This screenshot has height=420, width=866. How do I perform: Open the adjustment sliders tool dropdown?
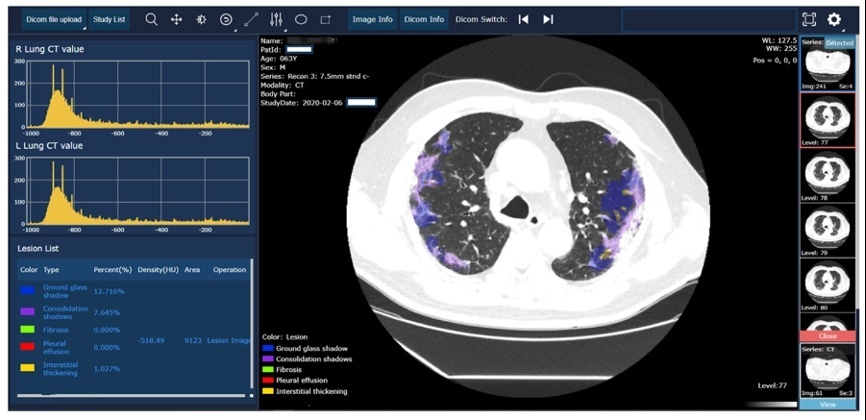tap(276, 19)
